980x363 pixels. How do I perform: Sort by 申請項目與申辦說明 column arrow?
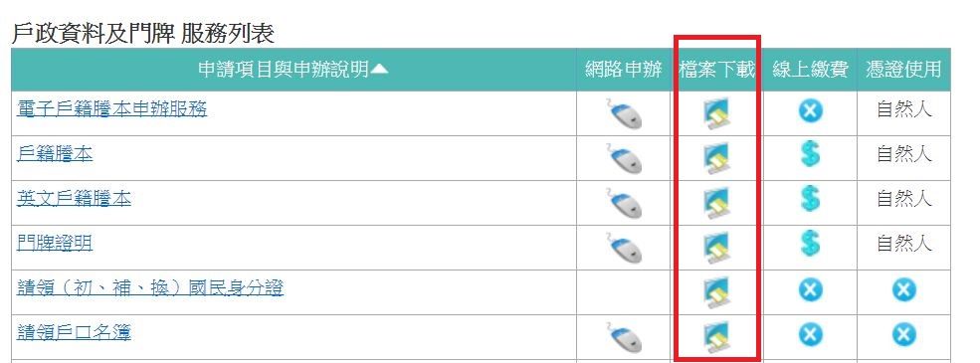pyautogui.click(x=379, y=69)
